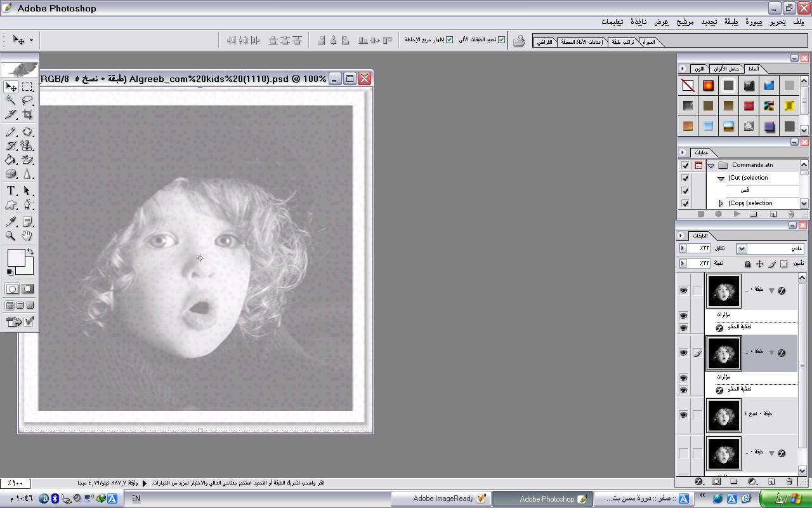Viewport: 812px width, 508px height.
Task: Open the layer opacity slider arrow
Action: [683, 249]
